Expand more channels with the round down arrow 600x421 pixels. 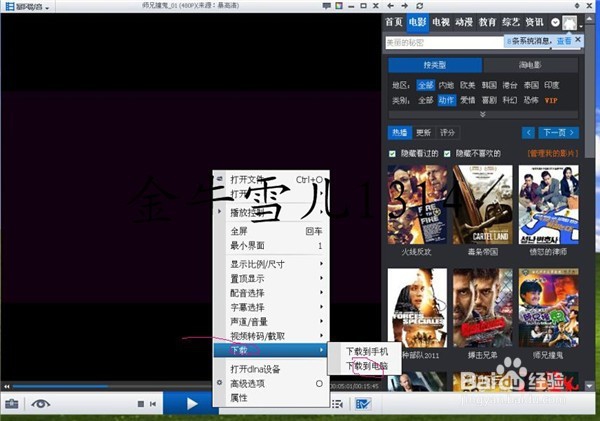[555, 23]
